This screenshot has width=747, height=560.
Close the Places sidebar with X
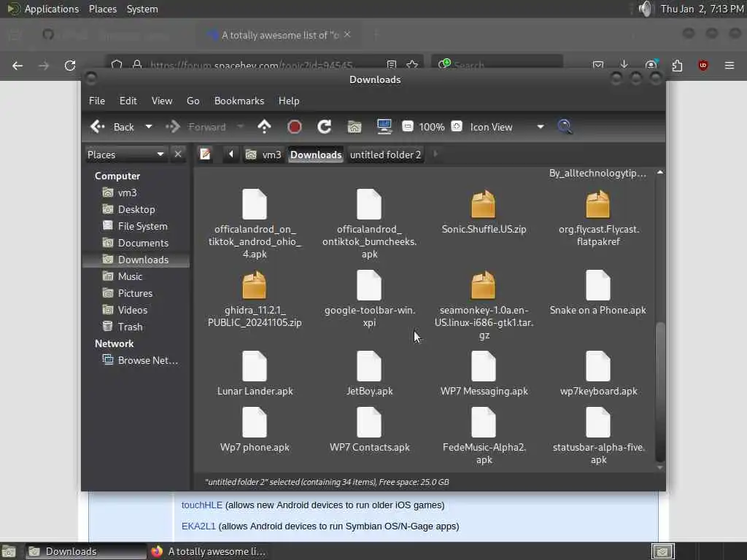[178, 155]
